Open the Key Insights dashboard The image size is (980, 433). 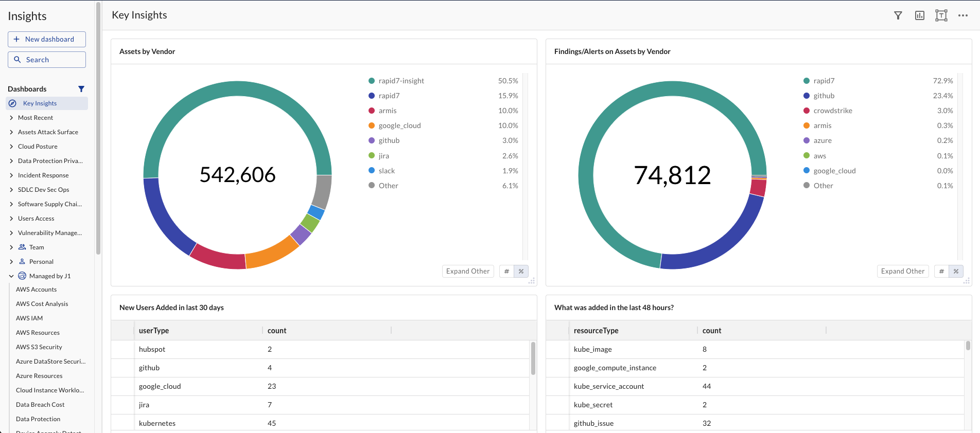point(47,103)
